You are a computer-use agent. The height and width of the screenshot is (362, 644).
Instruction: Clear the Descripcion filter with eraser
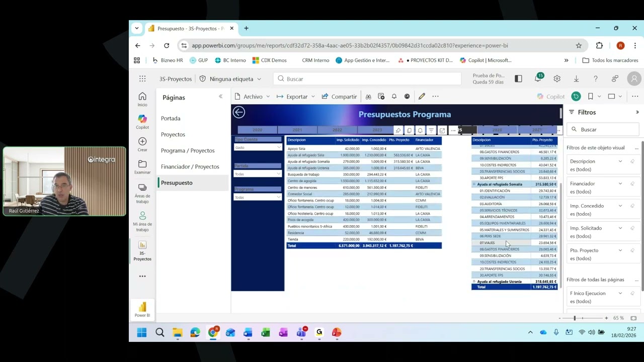[x=632, y=161]
